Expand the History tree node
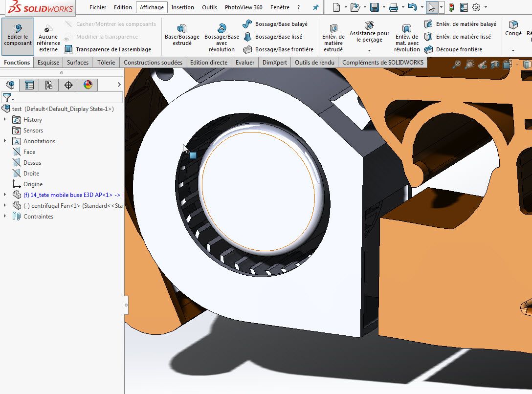The width and height of the screenshot is (532, 394). (x=5, y=120)
